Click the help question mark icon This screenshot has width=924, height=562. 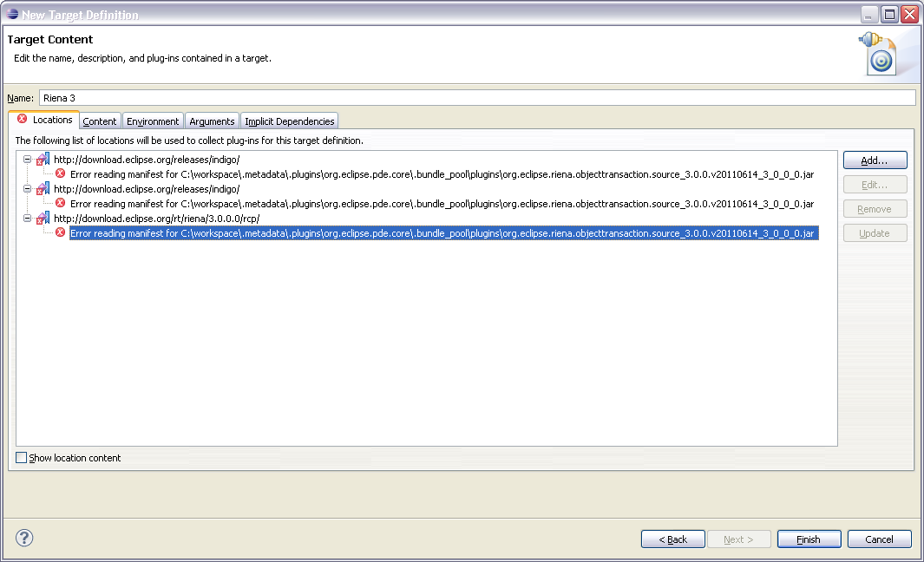[x=24, y=538]
